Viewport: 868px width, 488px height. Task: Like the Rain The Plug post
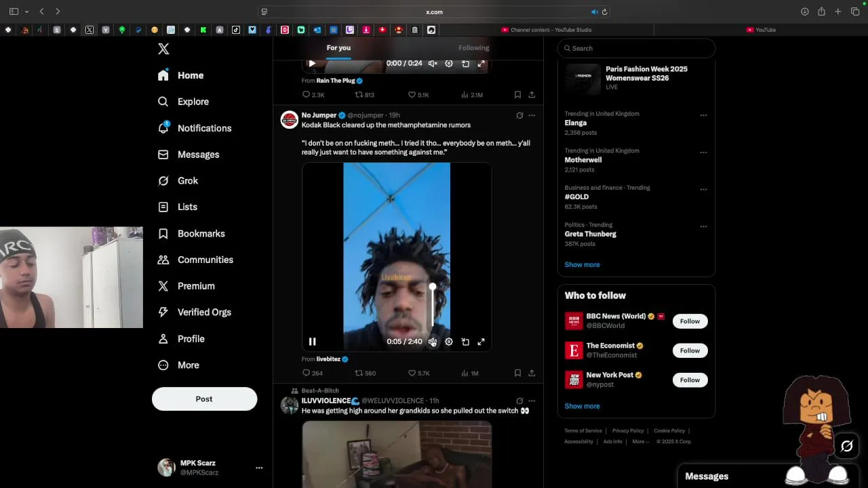[418, 95]
